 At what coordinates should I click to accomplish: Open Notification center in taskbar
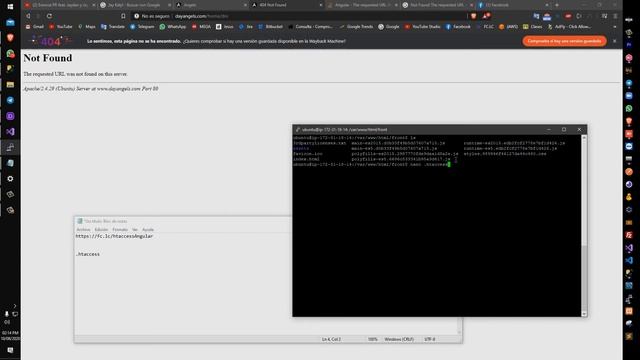(x=10, y=350)
